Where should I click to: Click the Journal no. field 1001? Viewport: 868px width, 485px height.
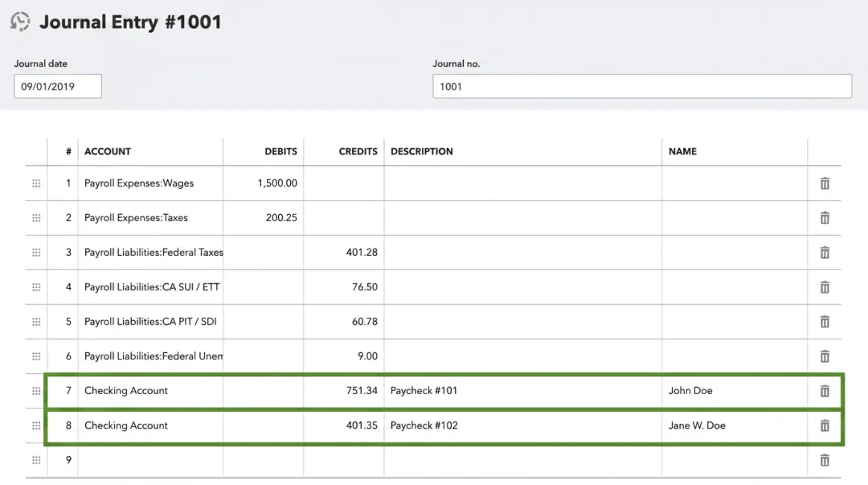642,87
